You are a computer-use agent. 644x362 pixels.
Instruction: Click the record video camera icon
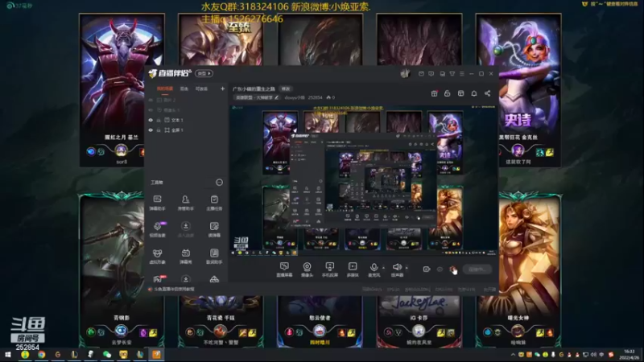pyautogui.click(x=427, y=269)
